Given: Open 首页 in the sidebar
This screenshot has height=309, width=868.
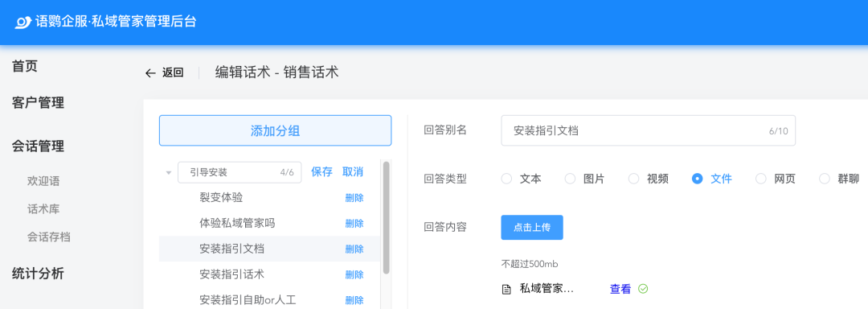Looking at the screenshot, I should 25,67.
